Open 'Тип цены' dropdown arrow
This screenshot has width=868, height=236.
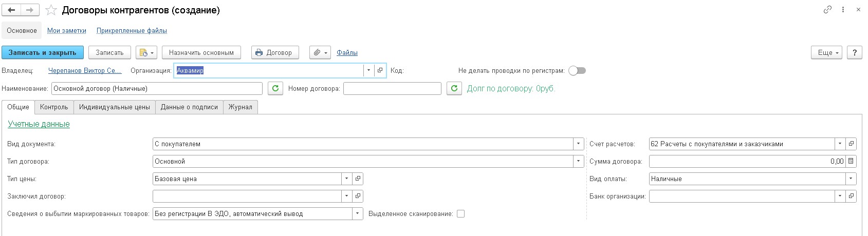coord(347,179)
